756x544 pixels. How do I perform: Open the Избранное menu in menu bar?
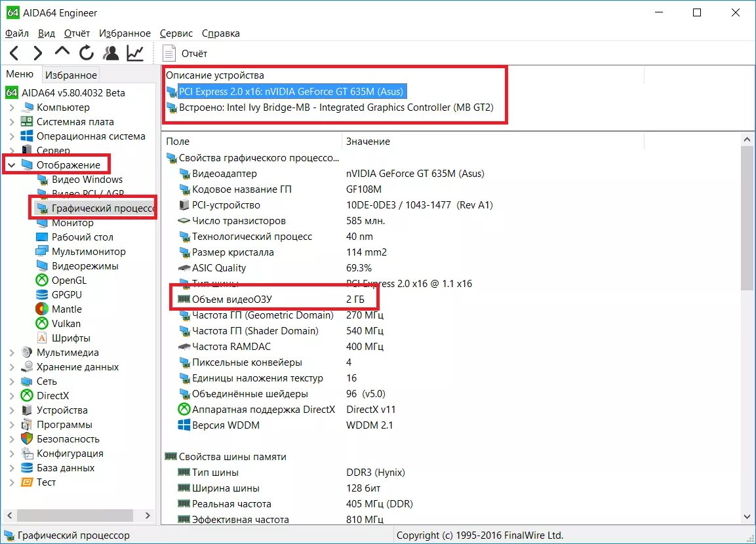point(125,33)
